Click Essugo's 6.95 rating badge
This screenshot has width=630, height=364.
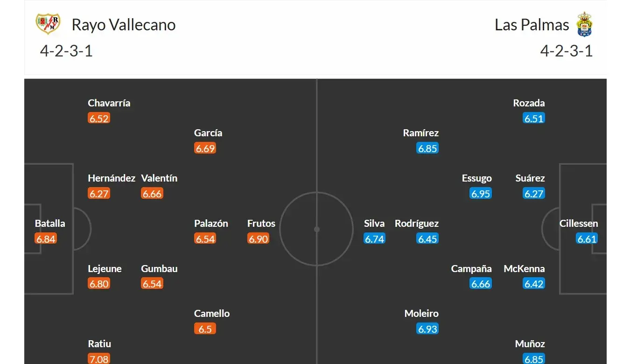[x=481, y=194]
